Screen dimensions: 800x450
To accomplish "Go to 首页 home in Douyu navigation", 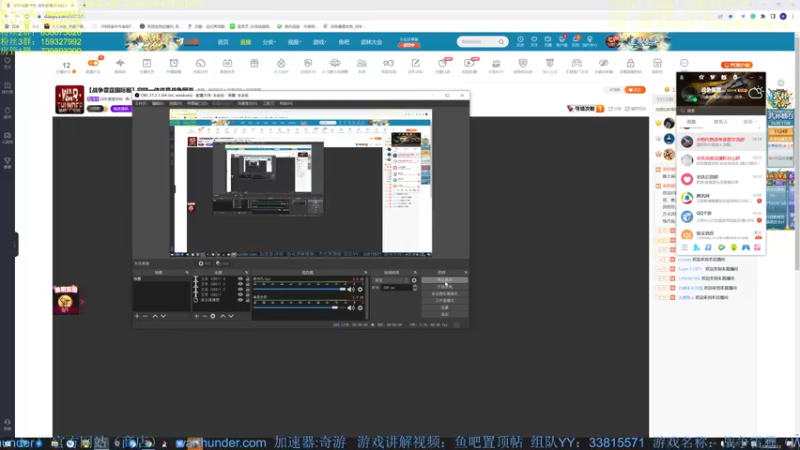I will click(223, 42).
